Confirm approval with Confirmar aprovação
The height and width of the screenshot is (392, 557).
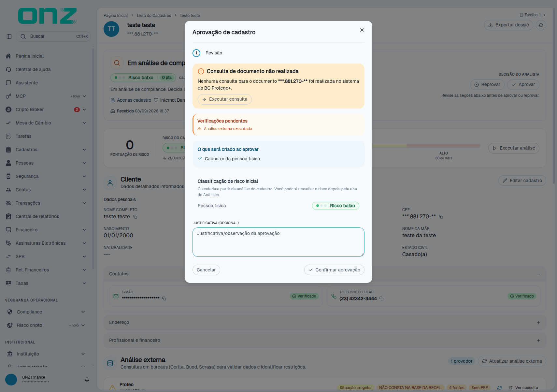[x=334, y=270]
